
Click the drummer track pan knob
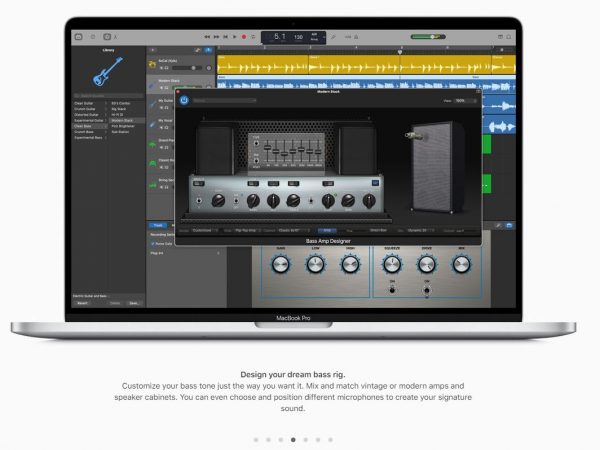click(x=209, y=68)
